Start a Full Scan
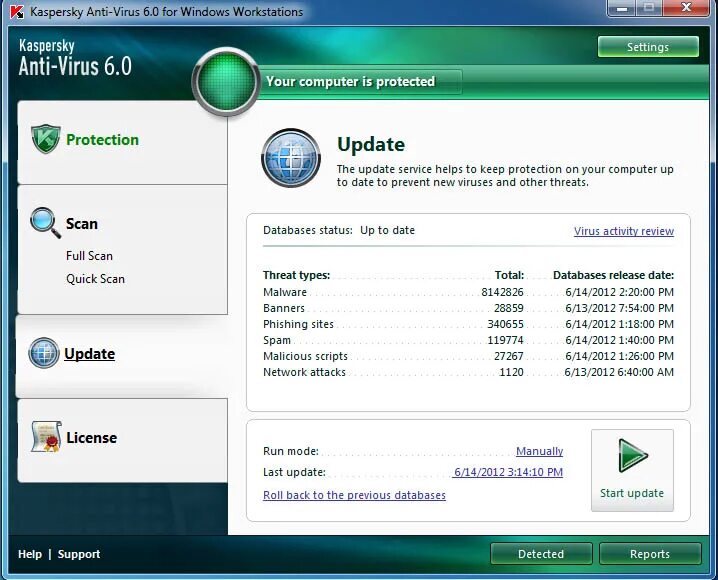Screen dimensions: 718x580 pos(89,255)
